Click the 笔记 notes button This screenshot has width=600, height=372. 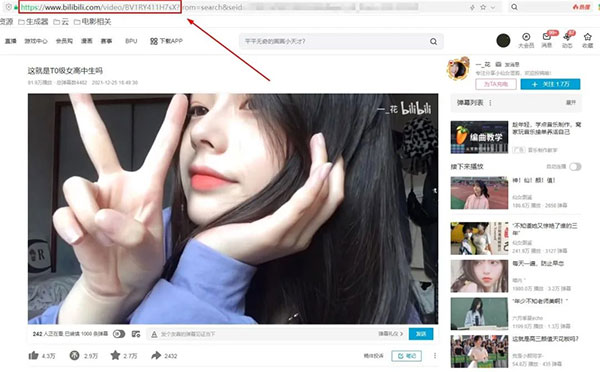pyautogui.click(x=407, y=356)
